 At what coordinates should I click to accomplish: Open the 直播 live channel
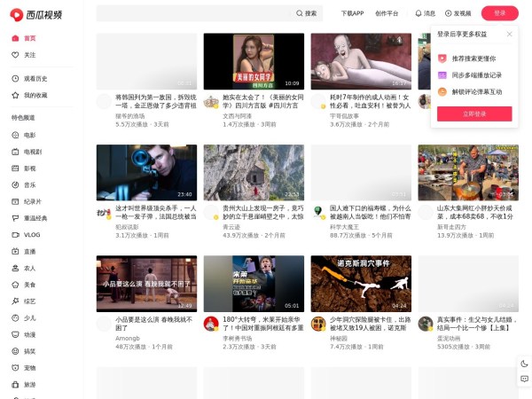[x=29, y=251]
